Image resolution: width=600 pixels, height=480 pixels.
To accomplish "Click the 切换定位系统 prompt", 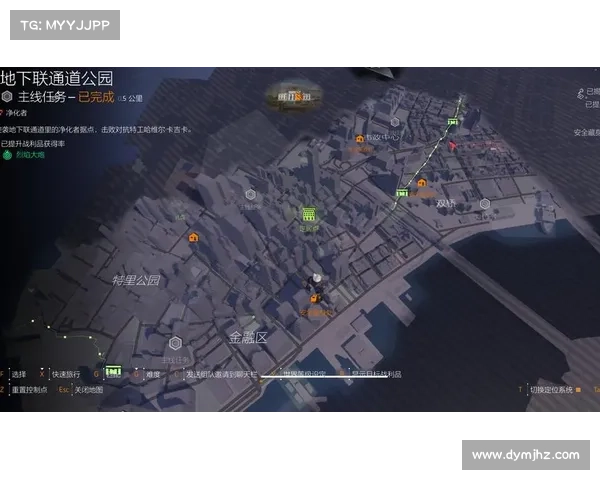I will (x=551, y=390).
